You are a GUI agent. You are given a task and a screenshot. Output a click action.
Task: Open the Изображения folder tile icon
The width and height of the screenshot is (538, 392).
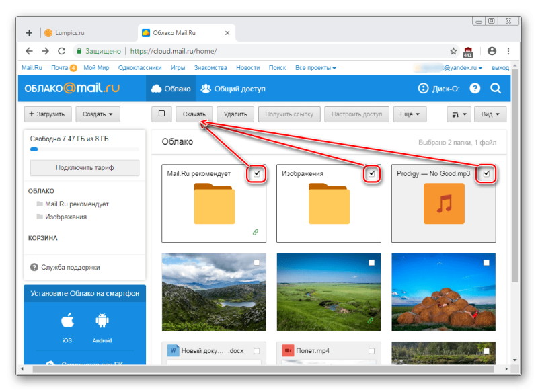point(329,203)
